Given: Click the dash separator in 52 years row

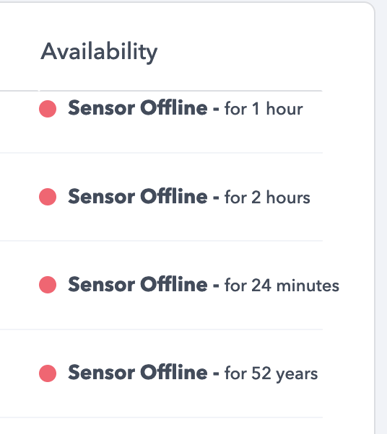Looking at the screenshot, I should (x=216, y=374).
